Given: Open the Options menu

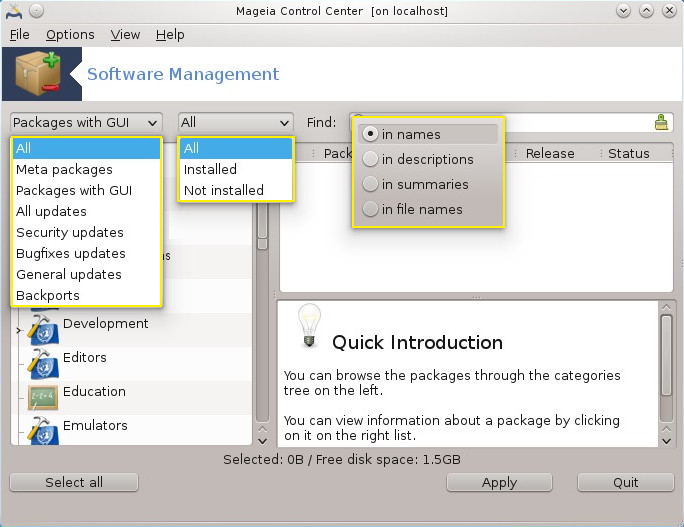Looking at the screenshot, I should click(70, 34).
